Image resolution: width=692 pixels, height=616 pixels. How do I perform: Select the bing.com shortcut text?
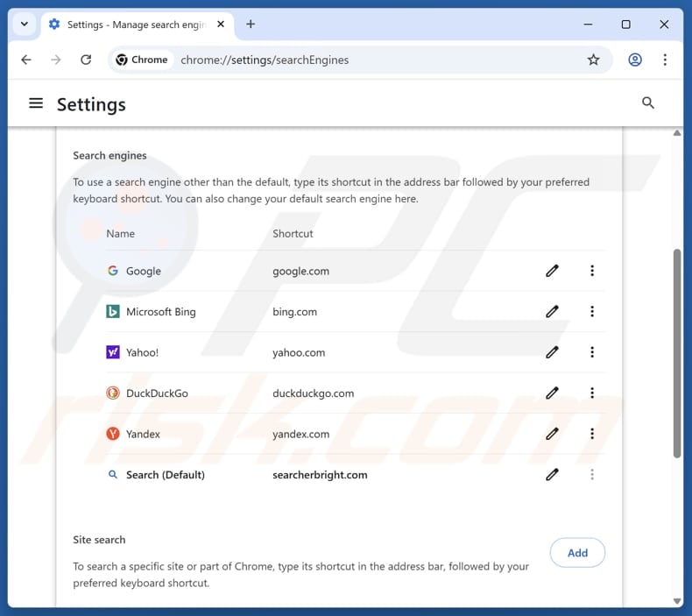point(295,312)
